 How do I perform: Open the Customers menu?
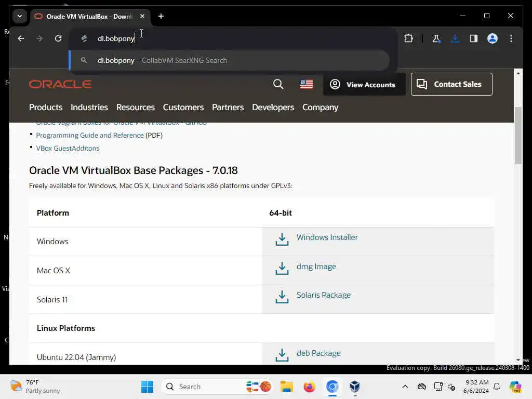click(183, 107)
